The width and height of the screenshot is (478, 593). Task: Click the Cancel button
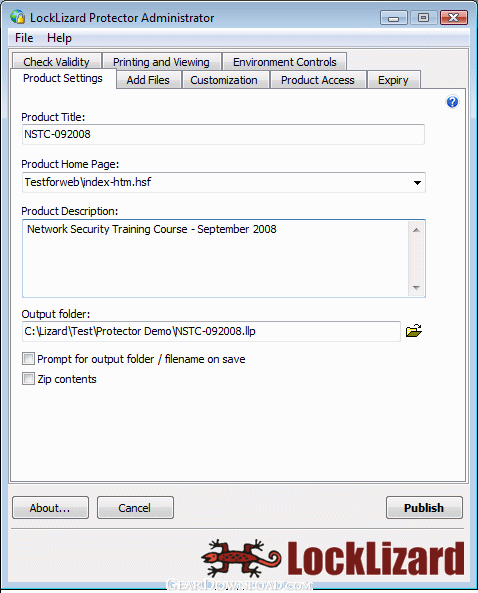coord(135,508)
